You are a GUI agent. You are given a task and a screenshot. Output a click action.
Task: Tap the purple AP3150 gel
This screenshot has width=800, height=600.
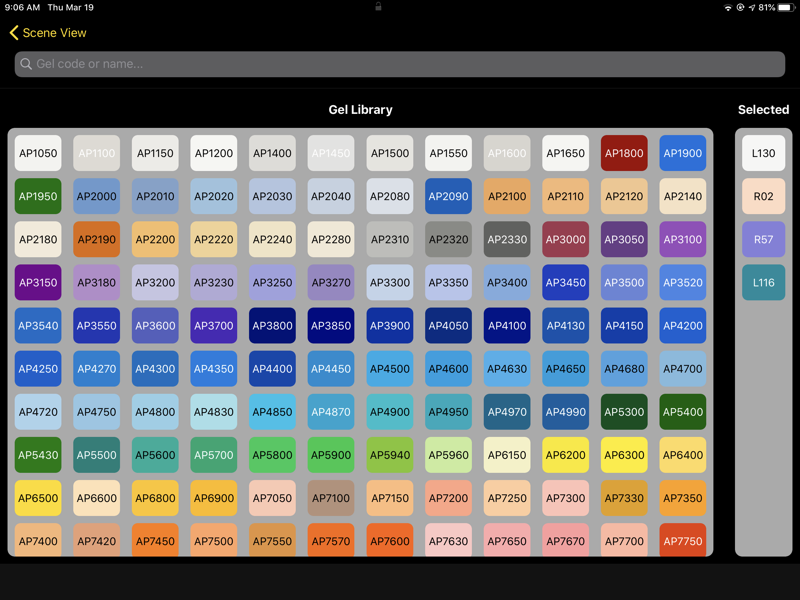pyautogui.click(x=38, y=283)
